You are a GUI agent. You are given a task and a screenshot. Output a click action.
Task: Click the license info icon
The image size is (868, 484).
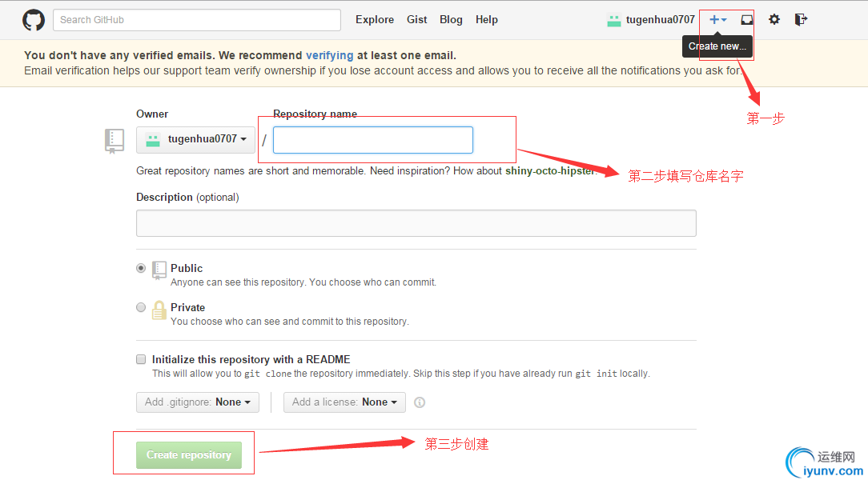(420, 402)
